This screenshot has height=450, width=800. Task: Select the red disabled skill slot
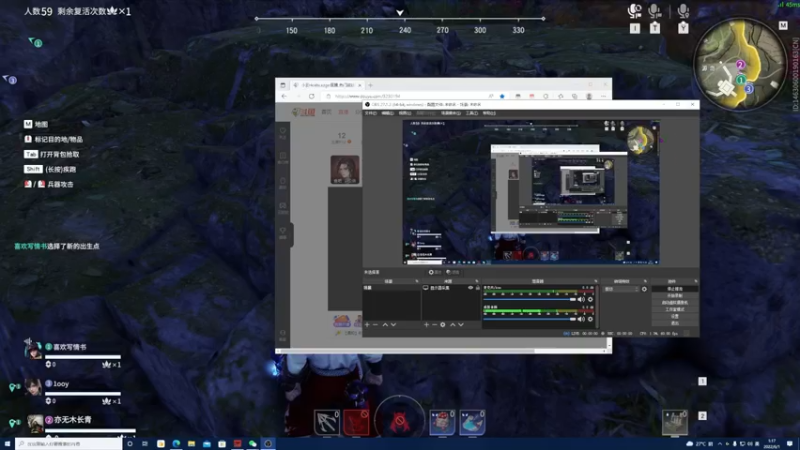point(356,422)
